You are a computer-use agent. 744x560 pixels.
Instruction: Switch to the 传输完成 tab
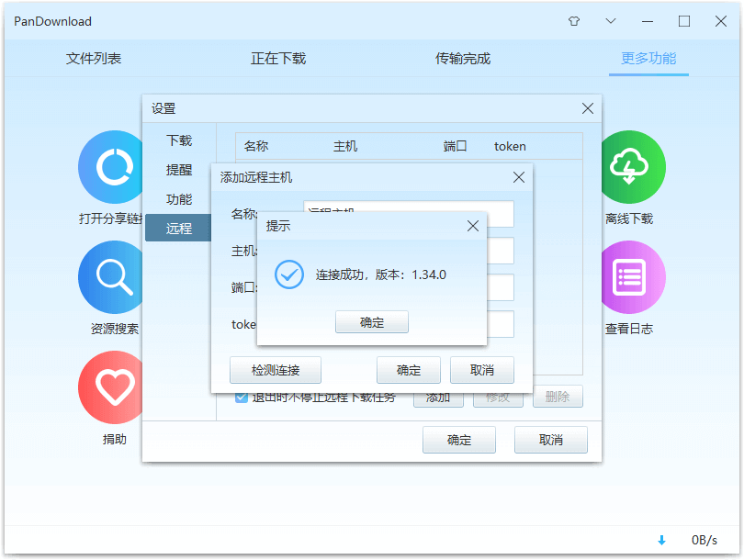click(x=463, y=59)
